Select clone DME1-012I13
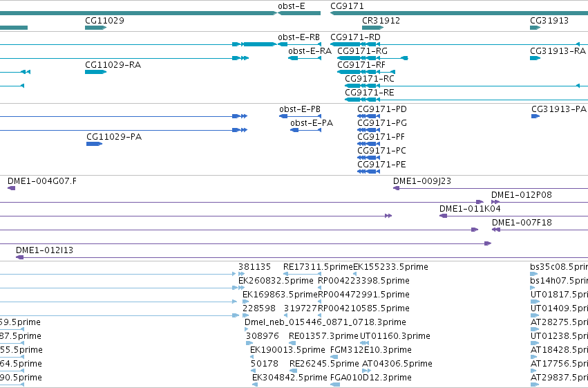Screen dimensions: 588x388 302,257
